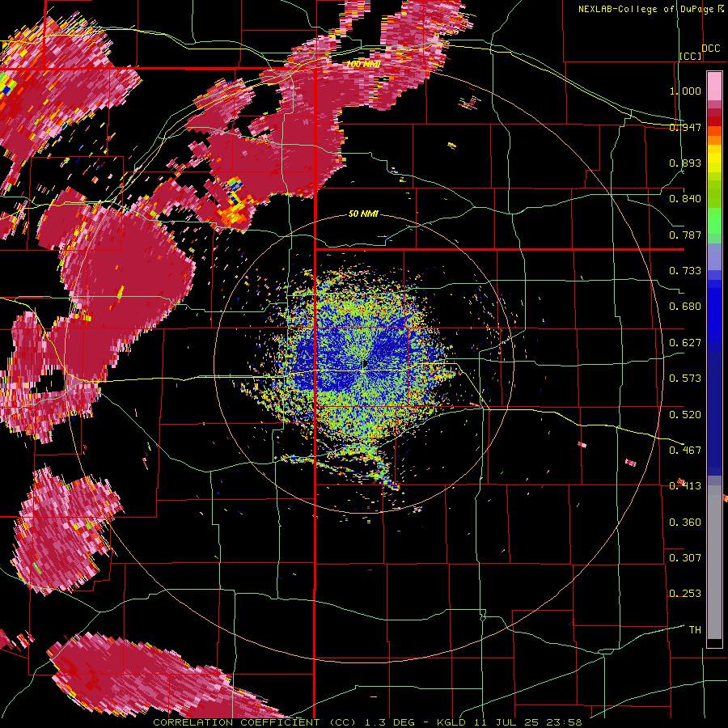Click the 50 NMI range ring label

tap(363, 214)
